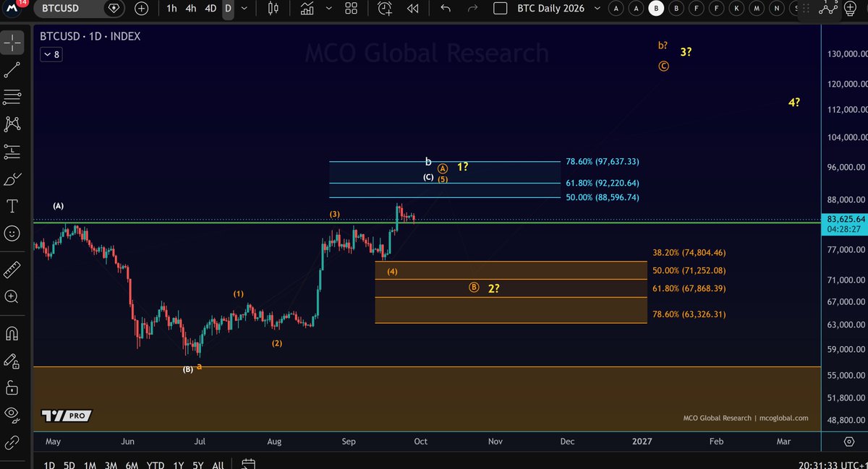Select the N quick layout circle
This screenshot has width=868, height=469.
coord(777,9)
